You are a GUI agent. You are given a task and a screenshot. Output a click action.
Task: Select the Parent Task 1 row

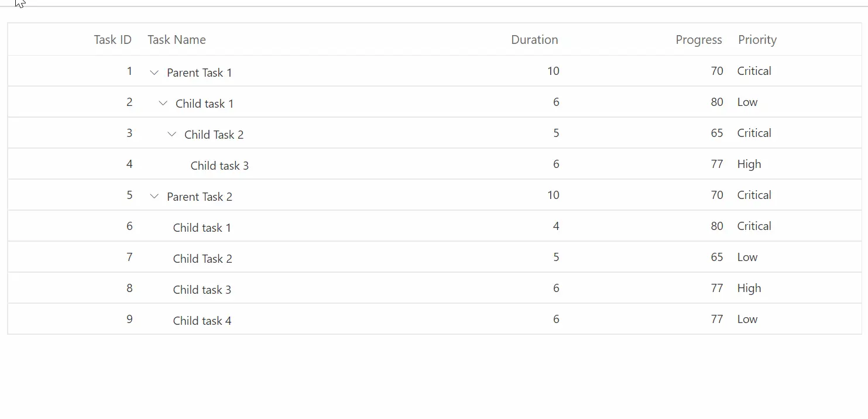pos(200,72)
